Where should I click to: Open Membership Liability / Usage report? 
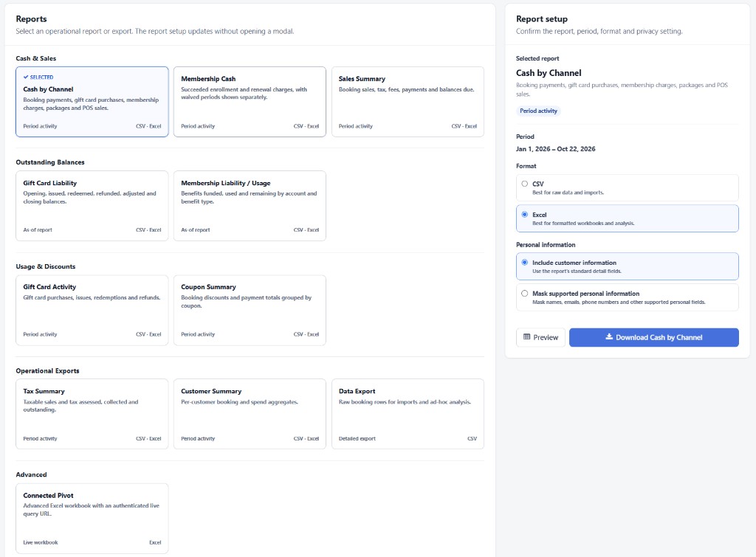pos(250,206)
